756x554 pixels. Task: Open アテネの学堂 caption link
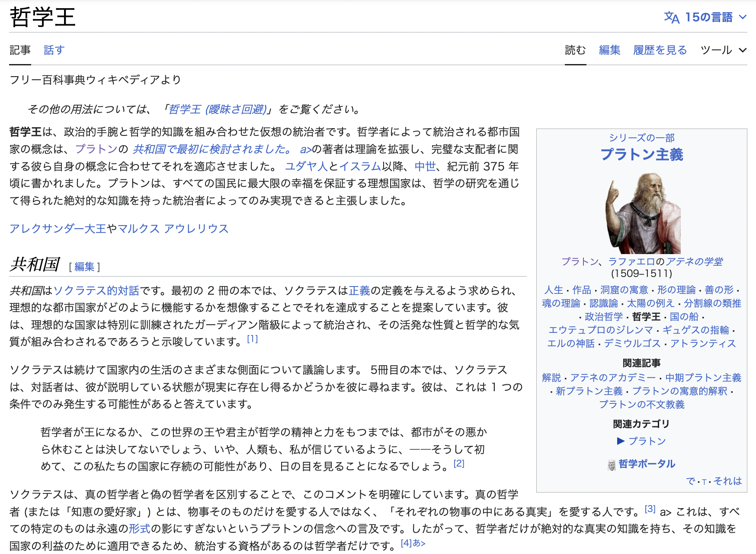coord(694,261)
